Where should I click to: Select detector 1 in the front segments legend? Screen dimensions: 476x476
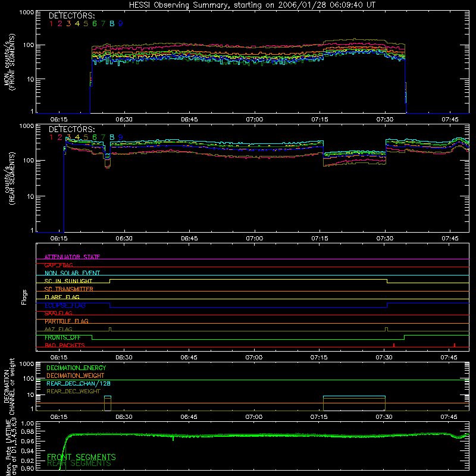click(51, 24)
